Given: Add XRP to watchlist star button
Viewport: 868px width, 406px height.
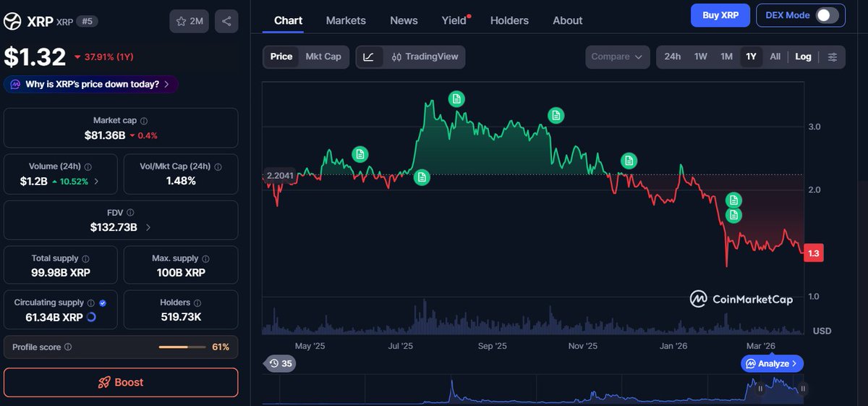Looking at the screenshot, I should tap(190, 22).
